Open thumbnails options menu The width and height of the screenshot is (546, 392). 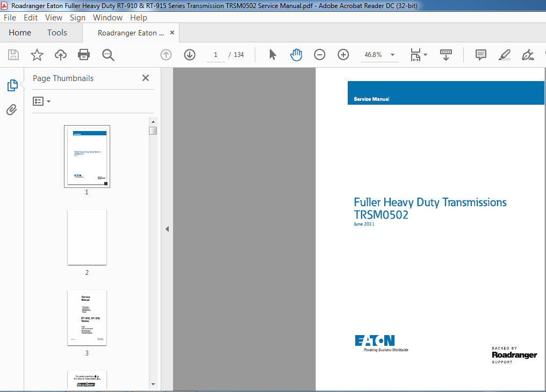(41, 101)
